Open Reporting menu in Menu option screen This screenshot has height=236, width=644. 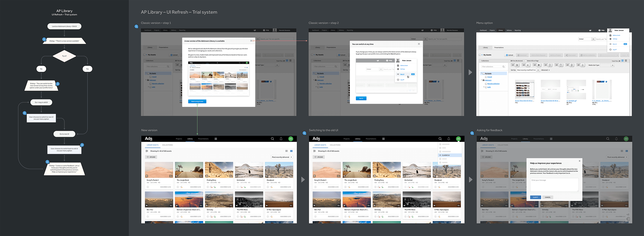coord(518,30)
